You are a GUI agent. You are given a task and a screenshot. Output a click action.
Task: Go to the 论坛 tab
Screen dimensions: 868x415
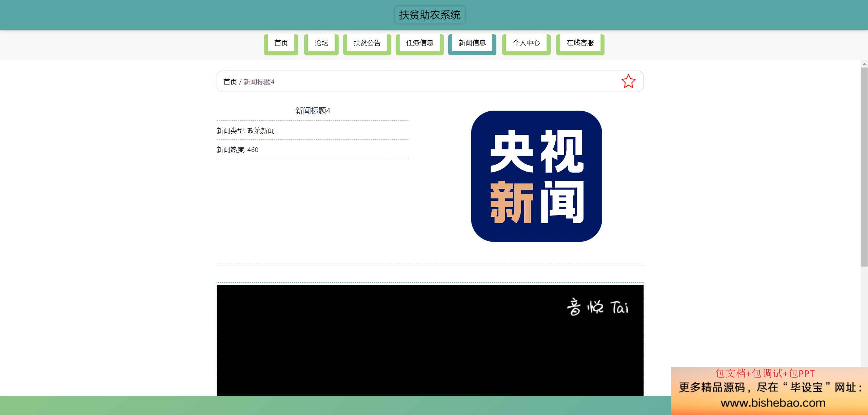321,44
